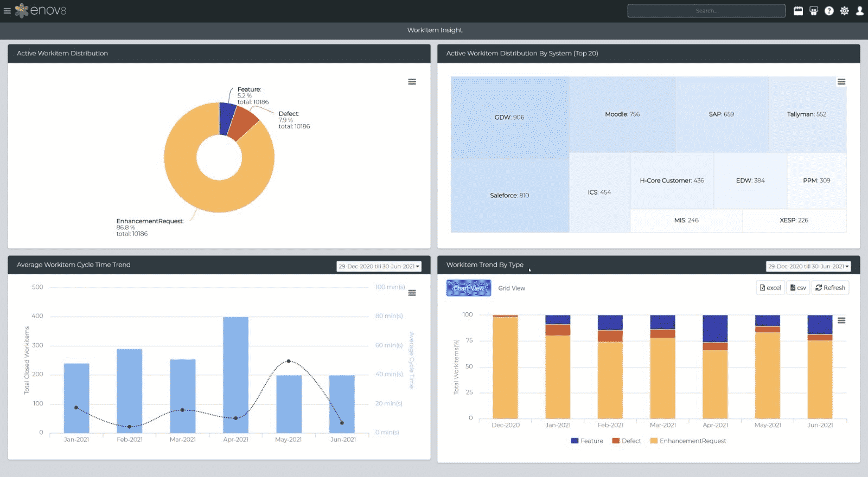This screenshot has width=868, height=477.
Task: Click the Feb-2021 closed workitems bar
Action: coord(129,391)
